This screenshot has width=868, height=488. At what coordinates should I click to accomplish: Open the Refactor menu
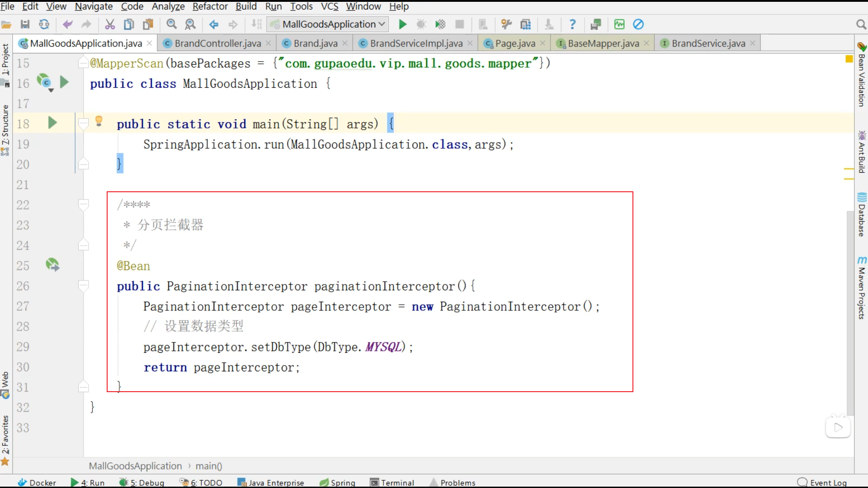[210, 6]
